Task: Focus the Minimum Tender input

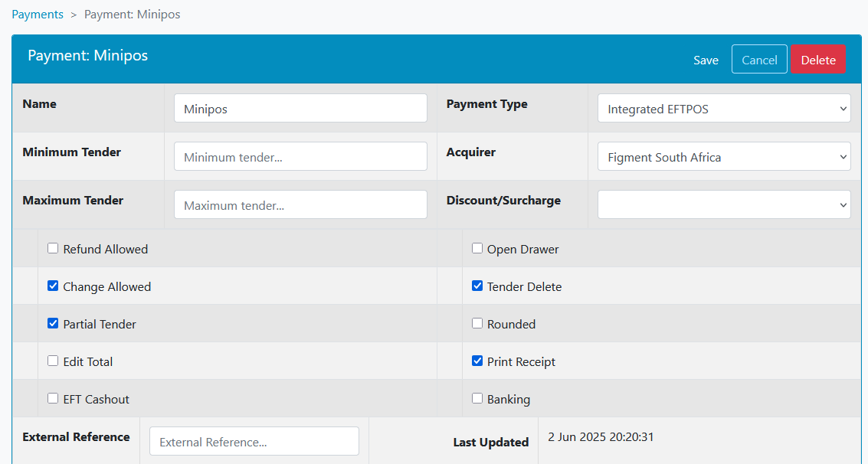Action: [300, 156]
